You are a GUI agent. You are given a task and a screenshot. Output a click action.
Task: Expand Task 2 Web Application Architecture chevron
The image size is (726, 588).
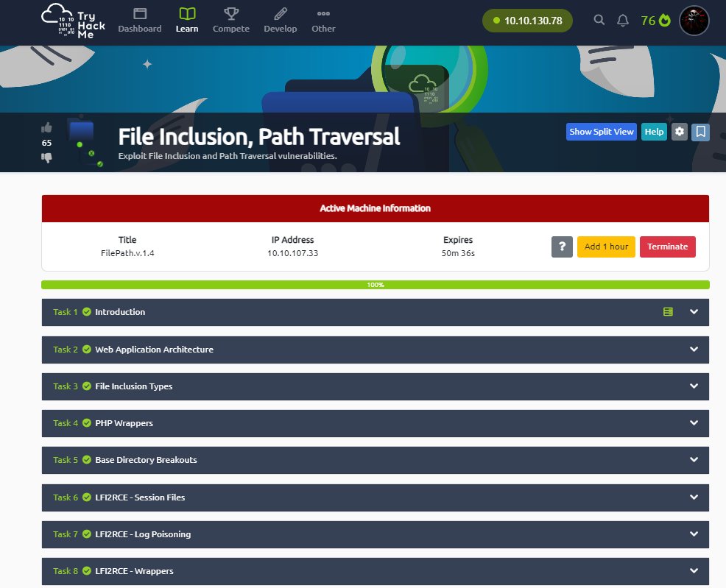pos(694,350)
